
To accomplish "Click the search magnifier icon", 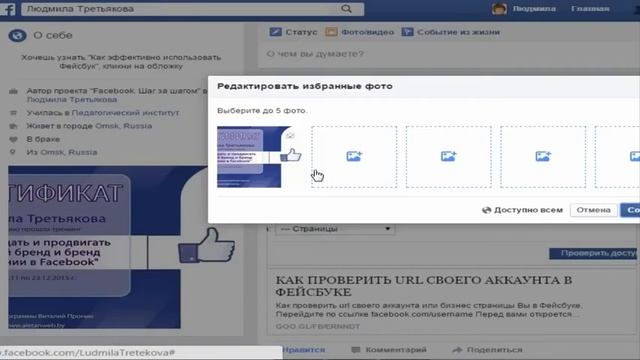I will pos(346,9).
